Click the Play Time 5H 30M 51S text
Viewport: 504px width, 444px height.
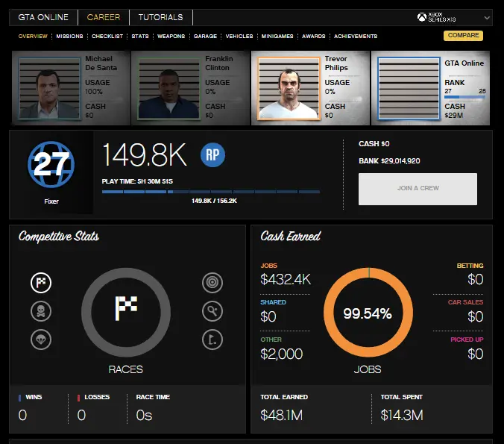pyautogui.click(x=137, y=181)
